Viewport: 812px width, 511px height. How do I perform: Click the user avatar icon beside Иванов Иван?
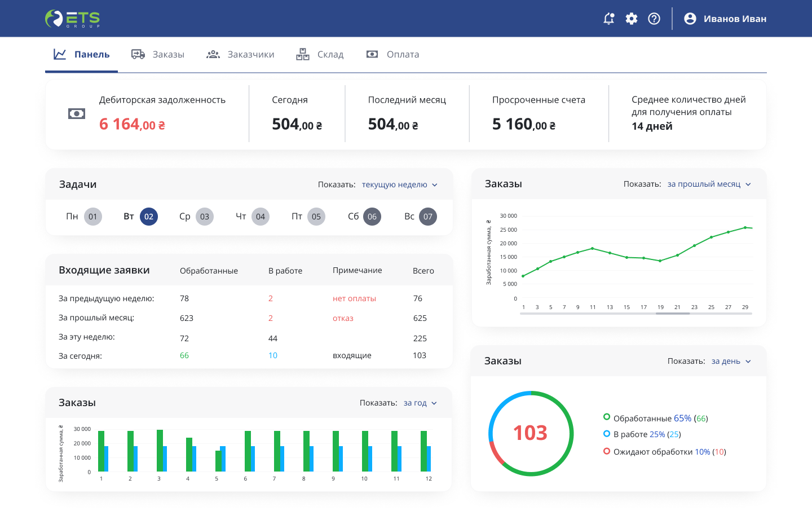(690, 19)
